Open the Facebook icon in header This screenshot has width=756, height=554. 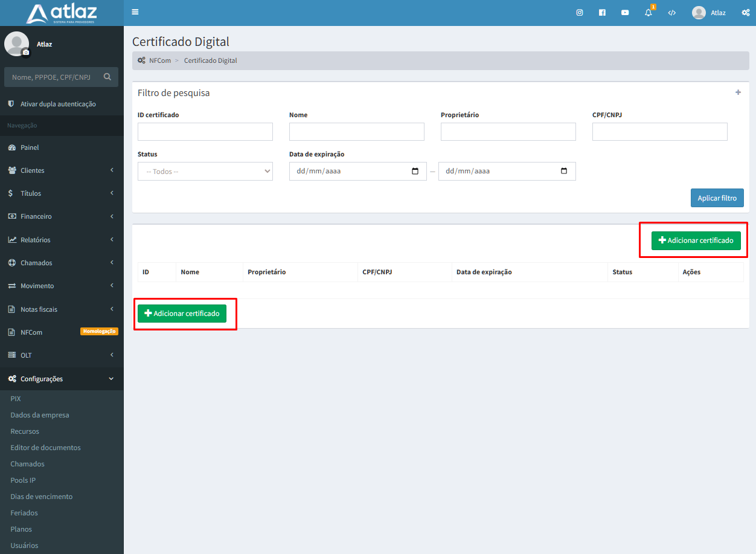click(602, 13)
